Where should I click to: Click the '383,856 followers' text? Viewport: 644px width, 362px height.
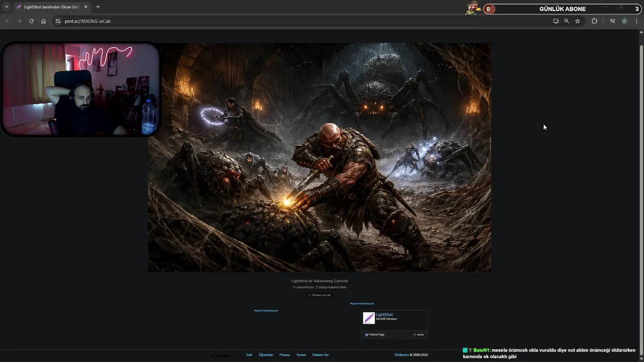pos(386,319)
